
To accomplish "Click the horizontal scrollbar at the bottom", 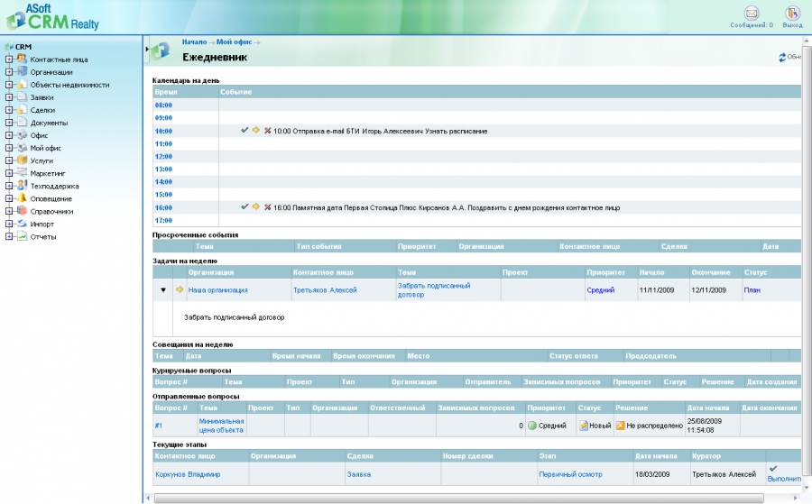I will (451, 498).
